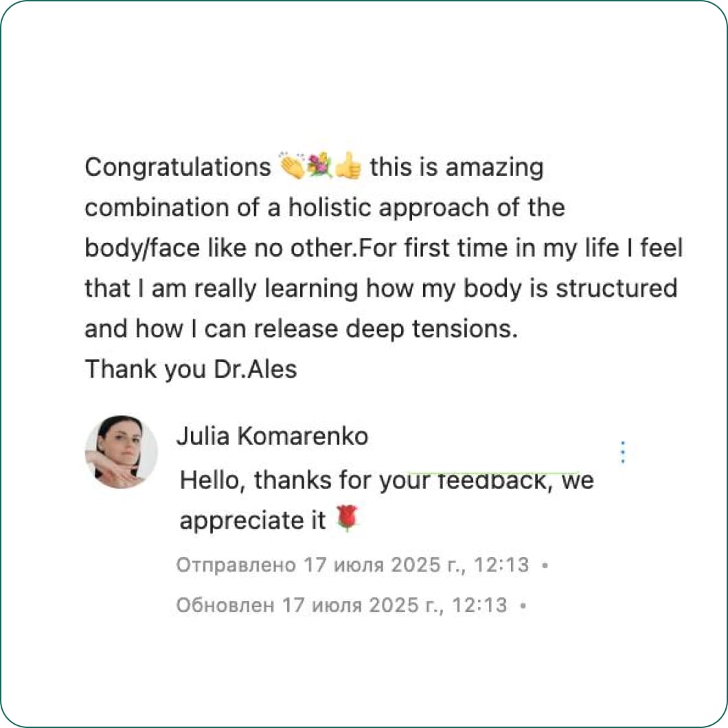Click the "Thank you Dr.Ales" line
The height and width of the screenshot is (728, 728).
pyautogui.click(x=191, y=369)
